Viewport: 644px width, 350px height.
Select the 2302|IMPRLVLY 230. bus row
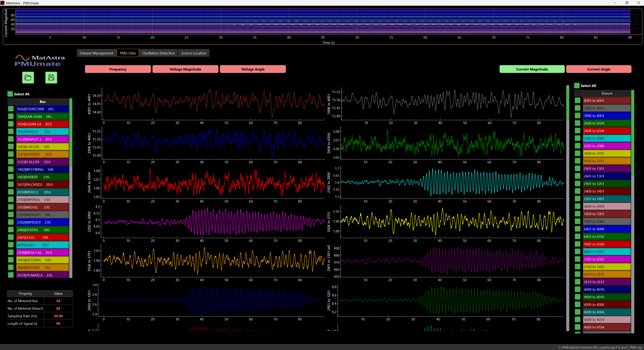(x=42, y=222)
